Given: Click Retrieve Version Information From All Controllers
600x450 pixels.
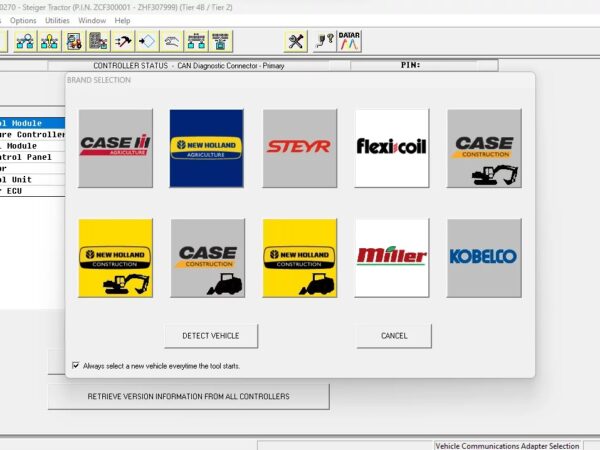Looking at the screenshot, I should (x=189, y=396).
